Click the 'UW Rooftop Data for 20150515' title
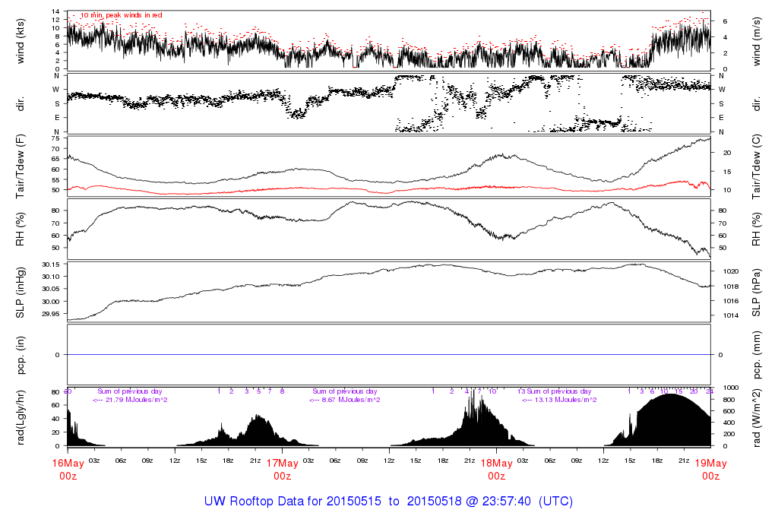The width and height of the screenshot is (778, 532). pyautogui.click(x=293, y=502)
